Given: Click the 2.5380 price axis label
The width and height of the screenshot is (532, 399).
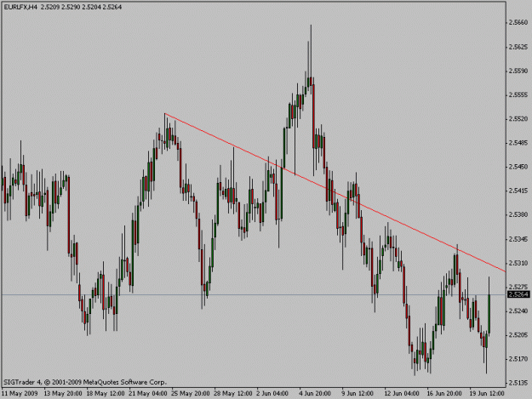Looking at the screenshot, I should tap(518, 214).
